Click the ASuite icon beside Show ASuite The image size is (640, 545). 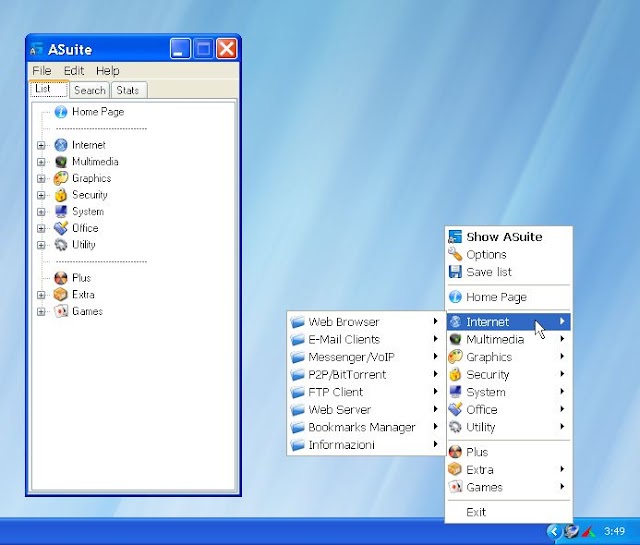point(455,237)
